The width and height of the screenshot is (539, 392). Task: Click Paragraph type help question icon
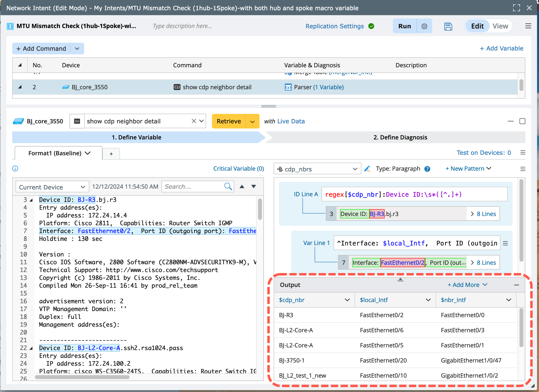coord(427,169)
